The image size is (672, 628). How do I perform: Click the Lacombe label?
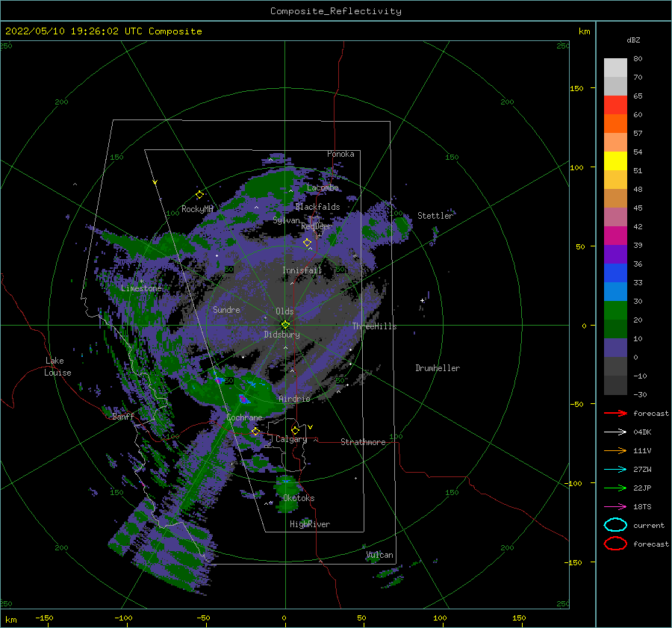(323, 187)
